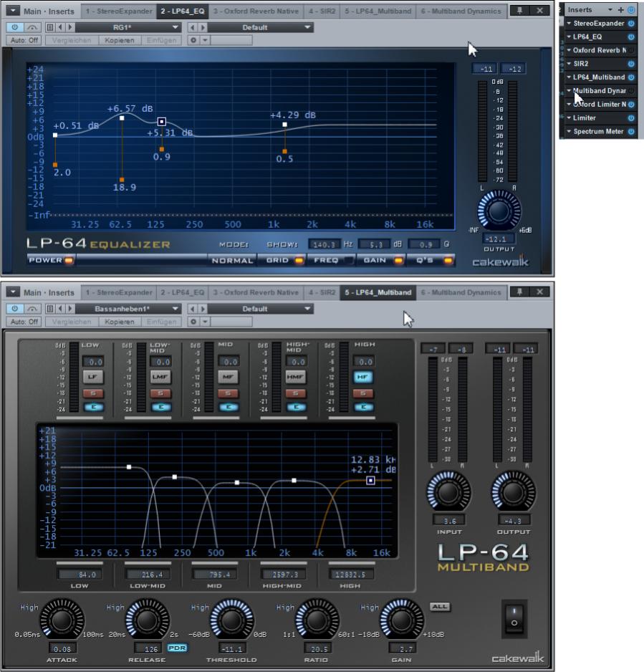Open the Bassanheben1* preset dropdown
The height and width of the screenshot is (672, 644).
(128, 309)
